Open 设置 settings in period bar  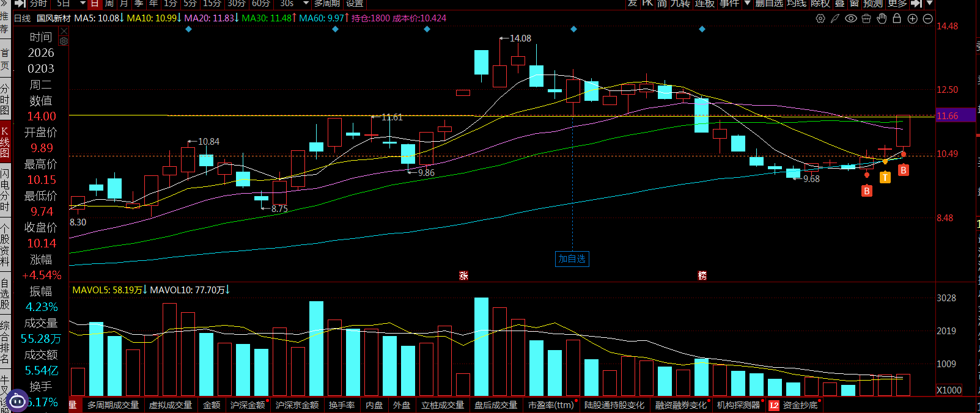pos(355,3)
